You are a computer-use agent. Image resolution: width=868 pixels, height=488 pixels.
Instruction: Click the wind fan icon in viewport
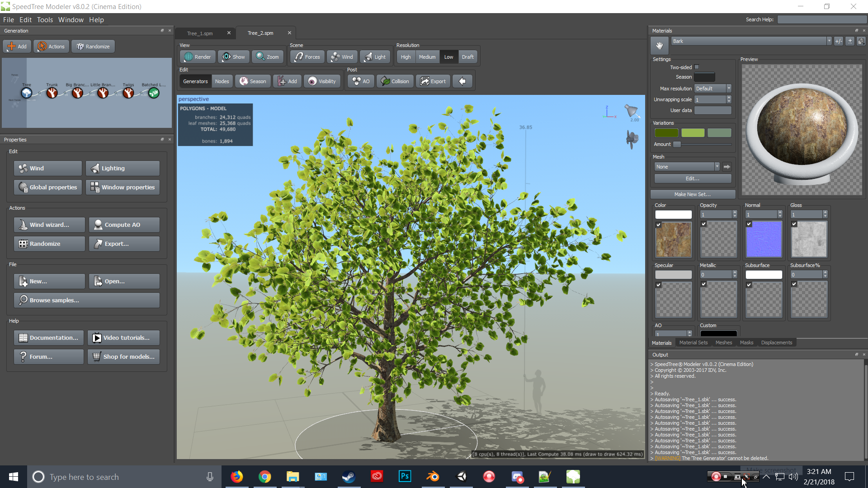tap(632, 139)
